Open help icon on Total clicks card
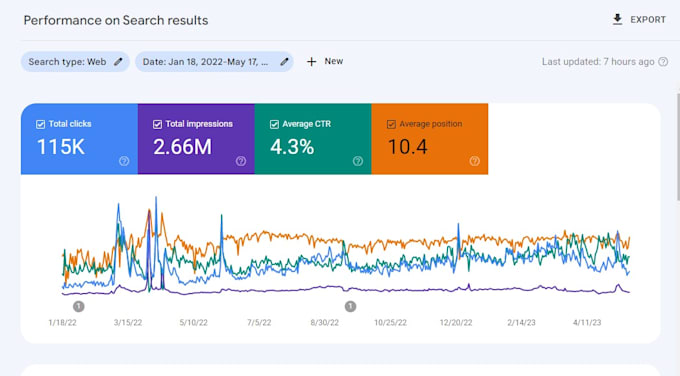Screen dimensions: 680x376 pos(124,161)
